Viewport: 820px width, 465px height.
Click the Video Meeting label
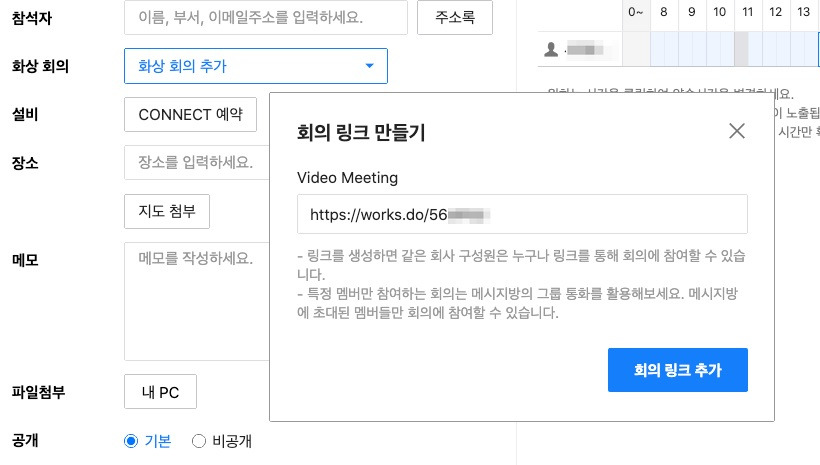pos(347,178)
